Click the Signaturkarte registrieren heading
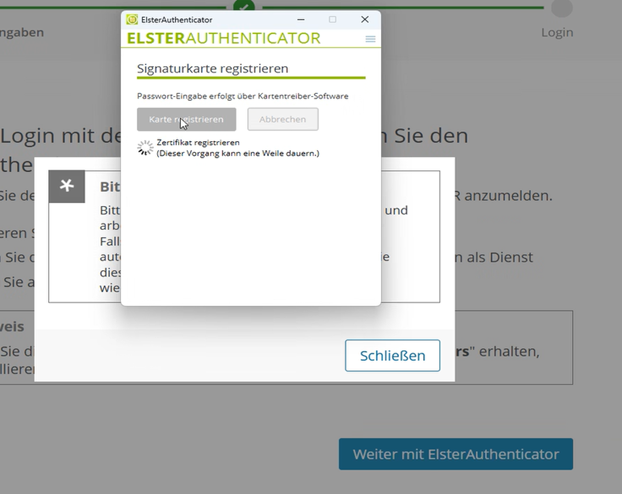Viewport: 622px width, 494px height. point(212,68)
